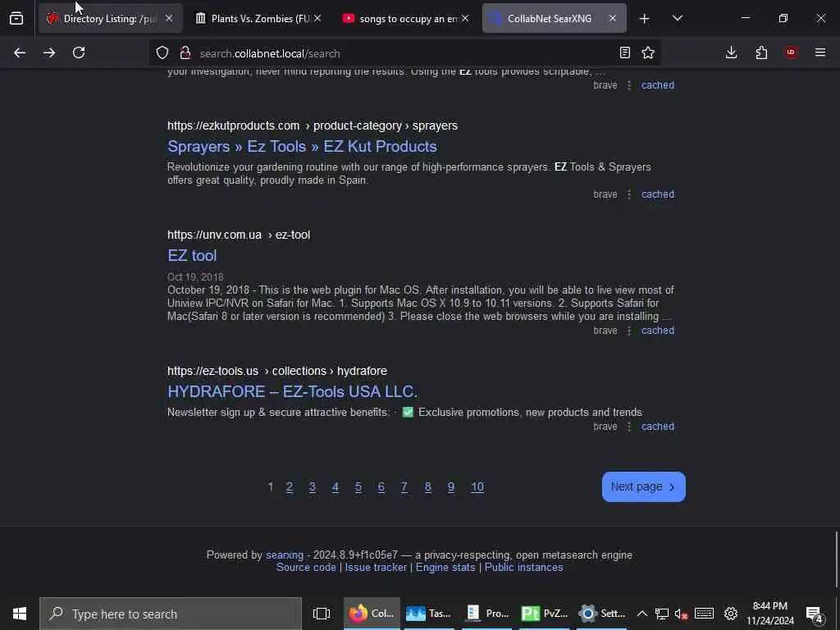Close the songs to occupy tab

[x=465, y=18]
